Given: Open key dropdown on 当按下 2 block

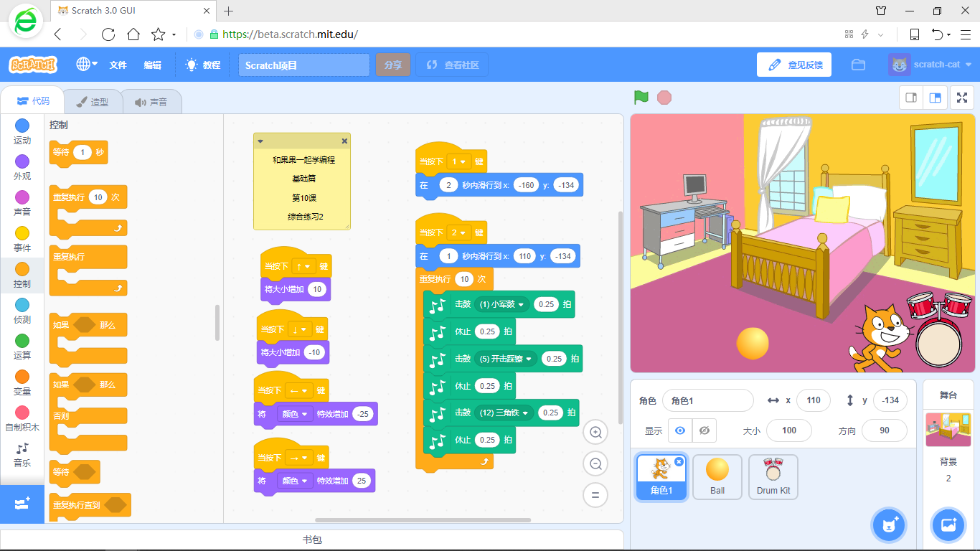Looking at the screenshot, I should [458, 233].
